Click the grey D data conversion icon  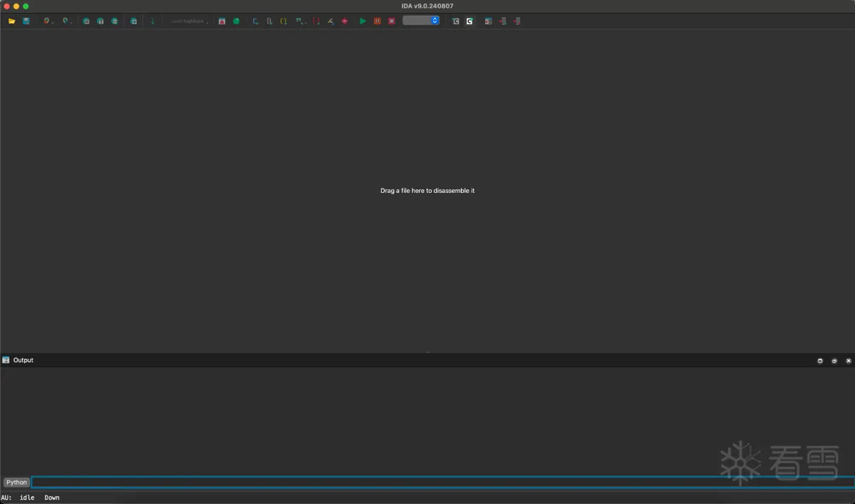point(269,21)
